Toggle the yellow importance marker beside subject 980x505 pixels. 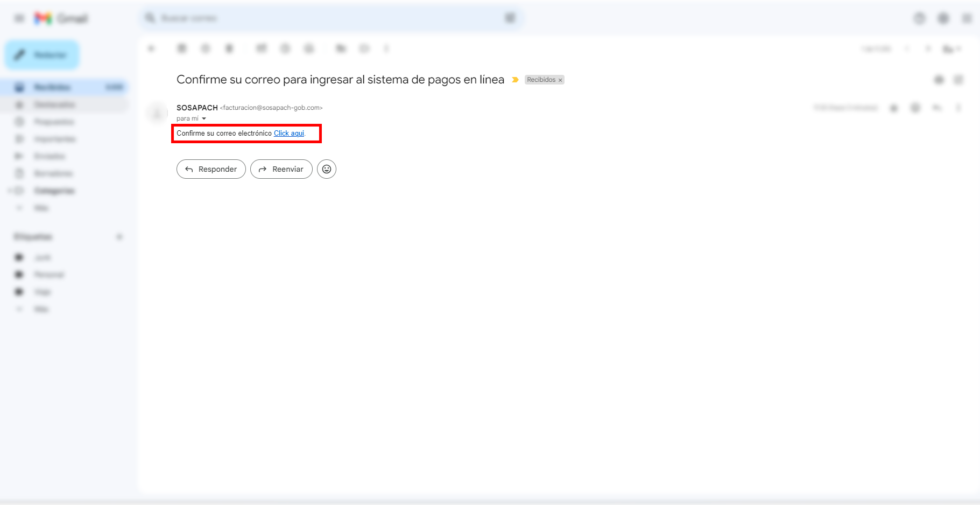(515, 80)
